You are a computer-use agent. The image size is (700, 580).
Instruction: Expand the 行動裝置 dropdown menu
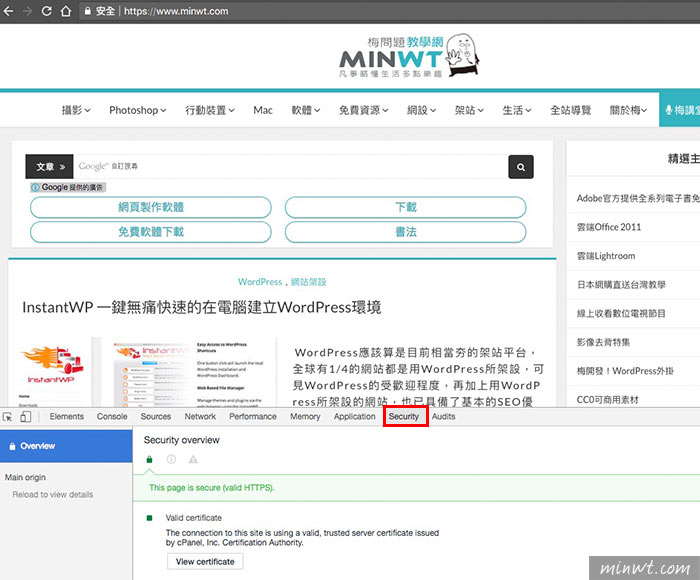pos(210,110)
